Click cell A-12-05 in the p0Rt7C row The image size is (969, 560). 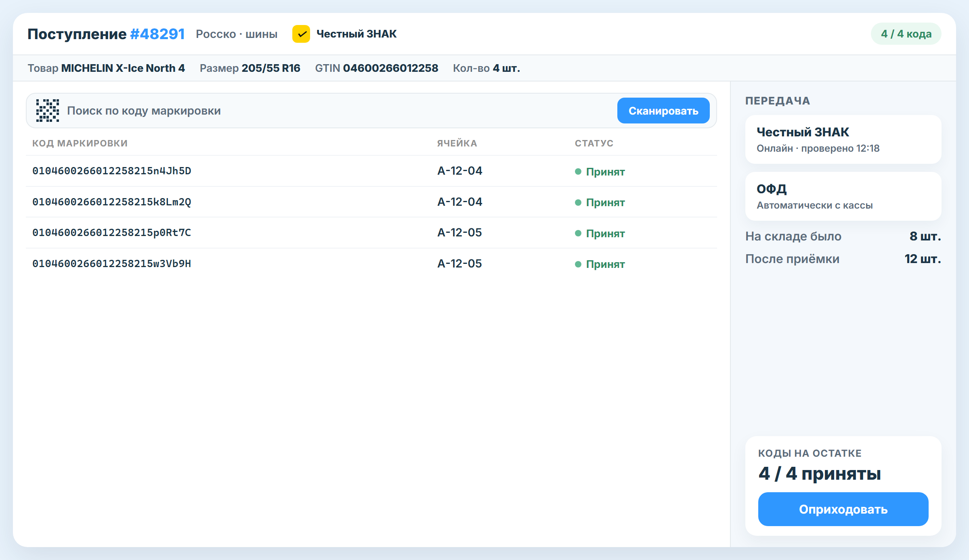(x=460, y=233)
